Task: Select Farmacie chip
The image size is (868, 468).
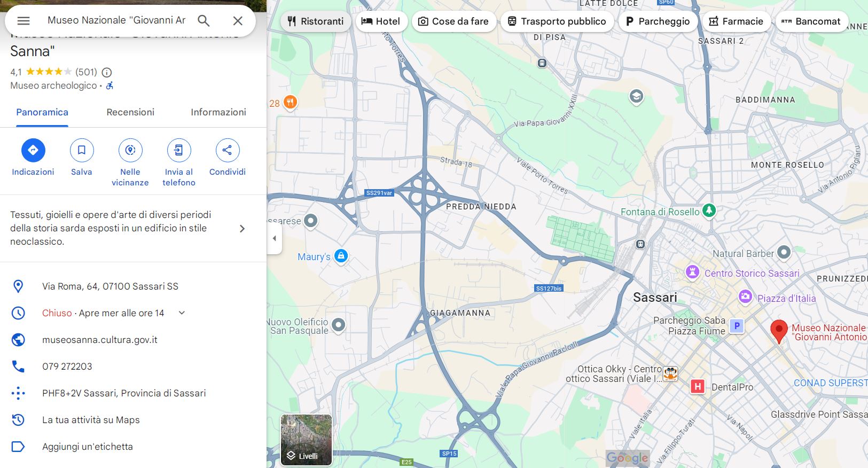Action: (736, 21)
